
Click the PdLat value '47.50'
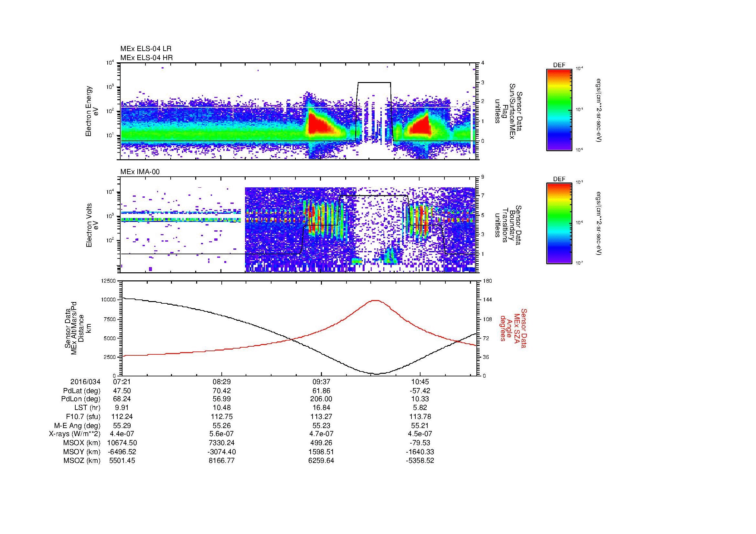coord(122,391)
